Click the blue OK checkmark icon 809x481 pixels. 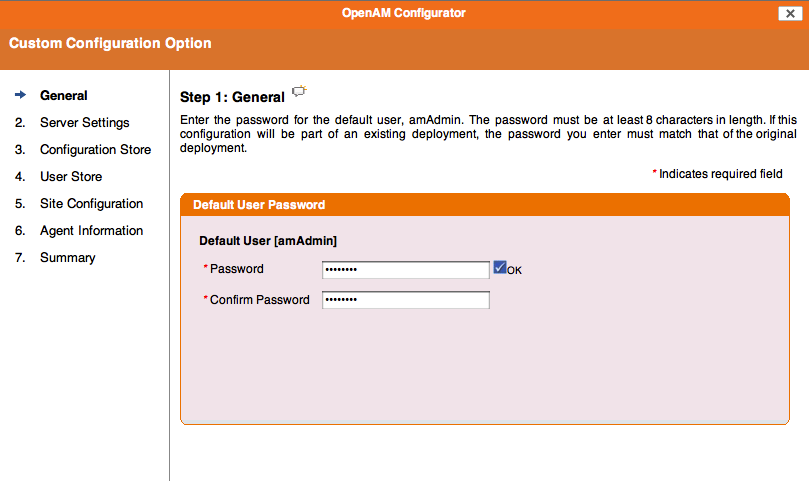coord(500,267)
